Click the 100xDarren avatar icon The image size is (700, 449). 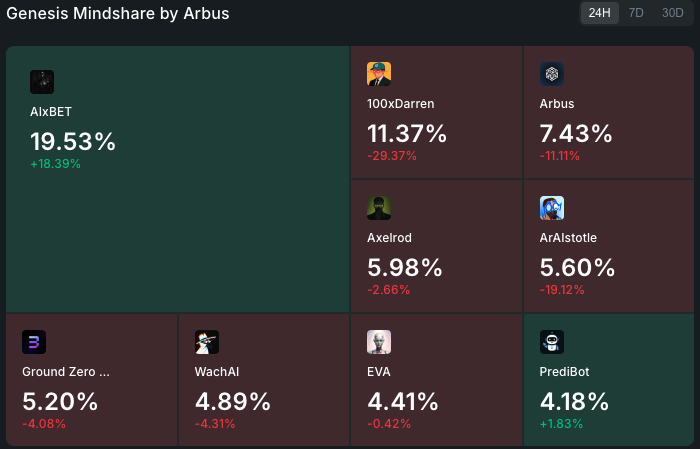tap(379, 74)
